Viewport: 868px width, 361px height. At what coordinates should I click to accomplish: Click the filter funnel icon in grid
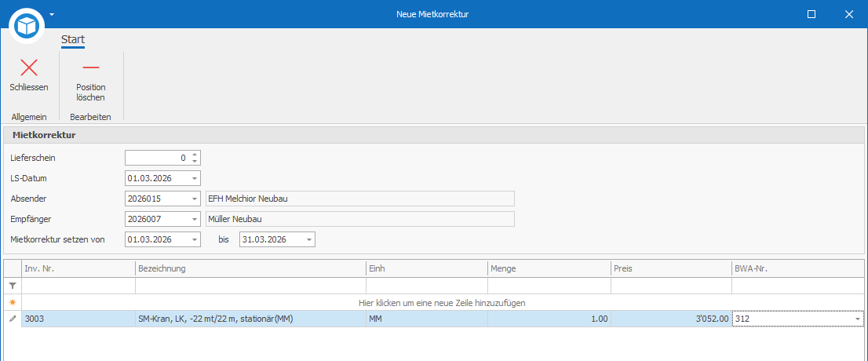pyautogui.click(x=13, y=286)
